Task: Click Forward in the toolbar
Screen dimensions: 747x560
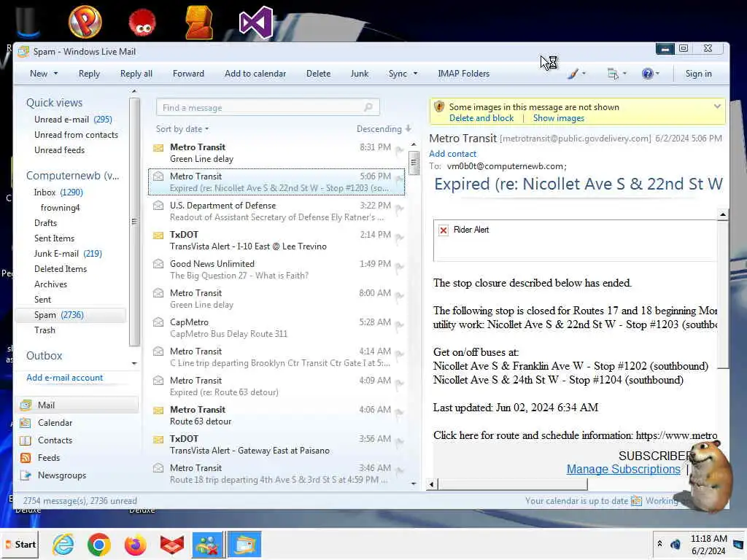Action: 188,74
